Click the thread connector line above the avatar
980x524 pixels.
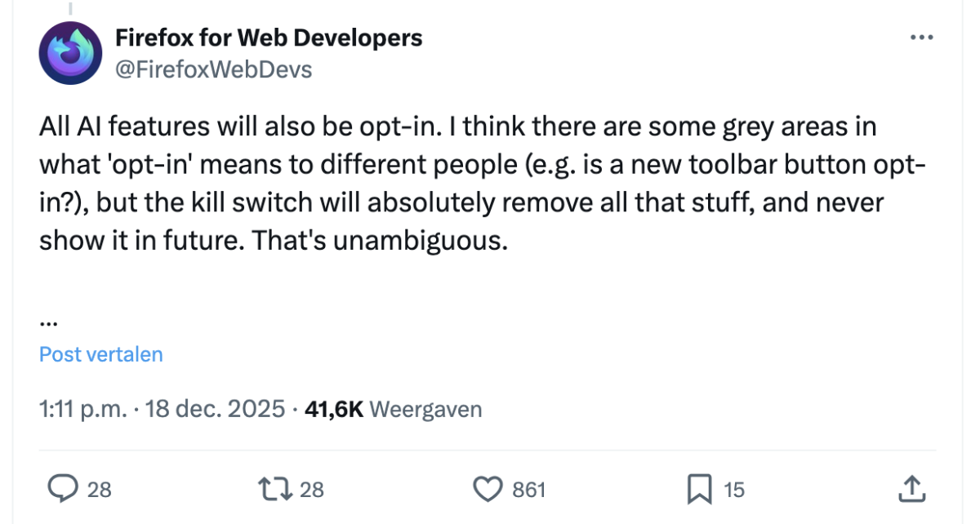point(70,8)
